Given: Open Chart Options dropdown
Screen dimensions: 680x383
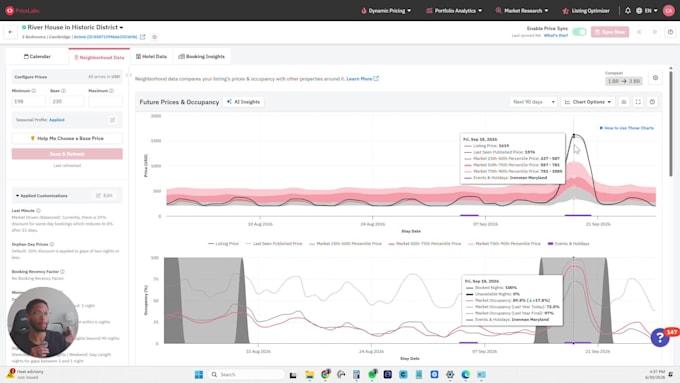Looking at the screenshot, I should 588,102.
